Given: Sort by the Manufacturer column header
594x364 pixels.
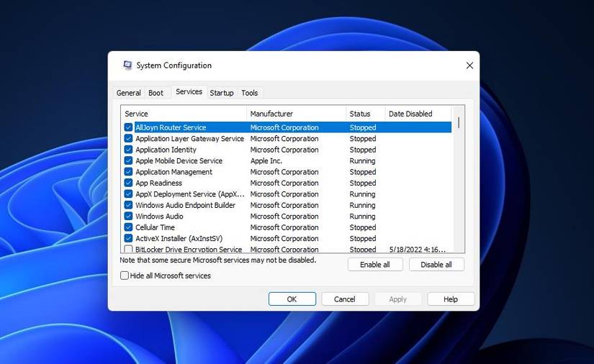Looking at the screenshot, I should click(x=296, y=114).
